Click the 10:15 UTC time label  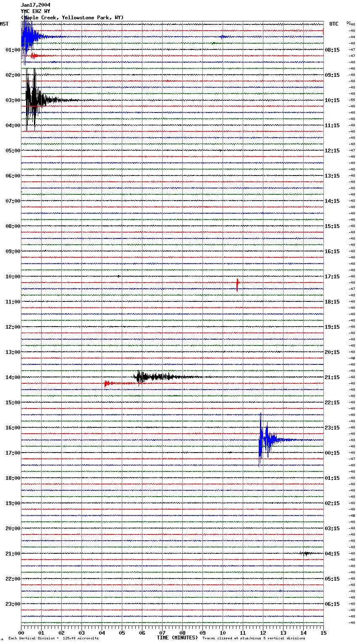tap(332, 100)
